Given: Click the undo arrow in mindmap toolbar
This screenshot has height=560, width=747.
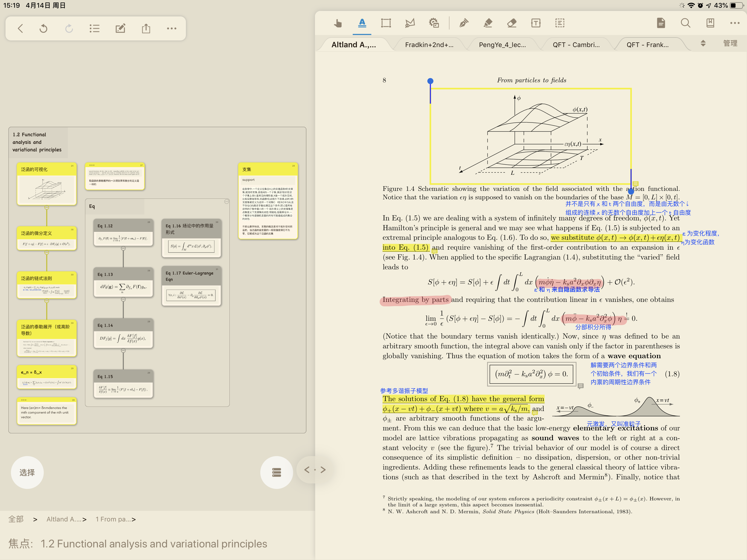Looking at the screenshot, I should [43, 29].
